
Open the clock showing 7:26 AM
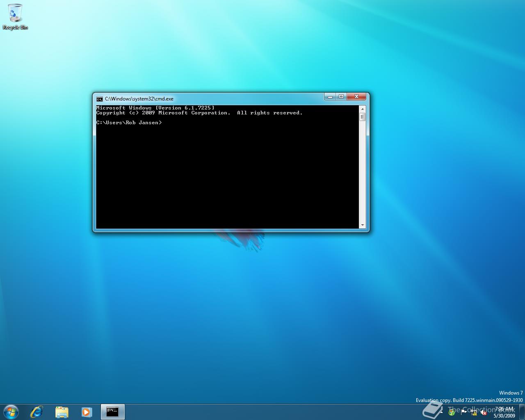tap(504, 412)
